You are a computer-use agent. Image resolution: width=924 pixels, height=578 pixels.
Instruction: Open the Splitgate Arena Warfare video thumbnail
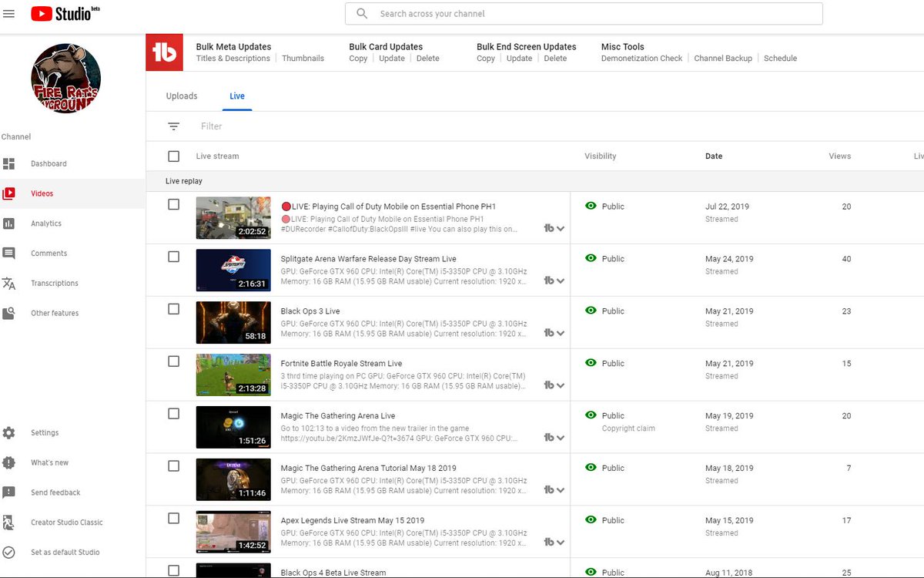point(233,270)
